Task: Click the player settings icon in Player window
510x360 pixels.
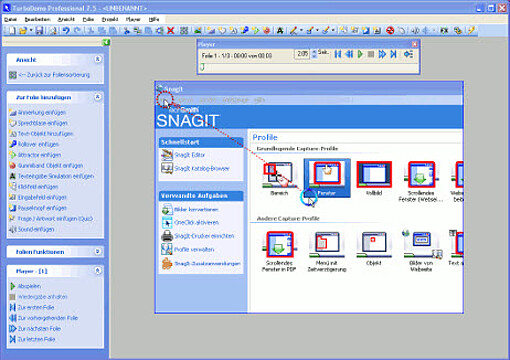Action: pyautogui.click(x=408, y=54)
